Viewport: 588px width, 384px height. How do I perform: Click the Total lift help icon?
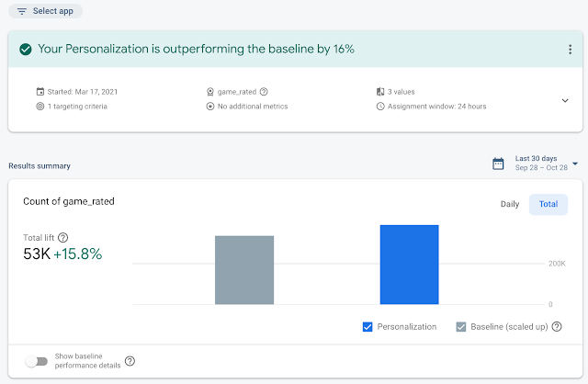coord(62,237)
